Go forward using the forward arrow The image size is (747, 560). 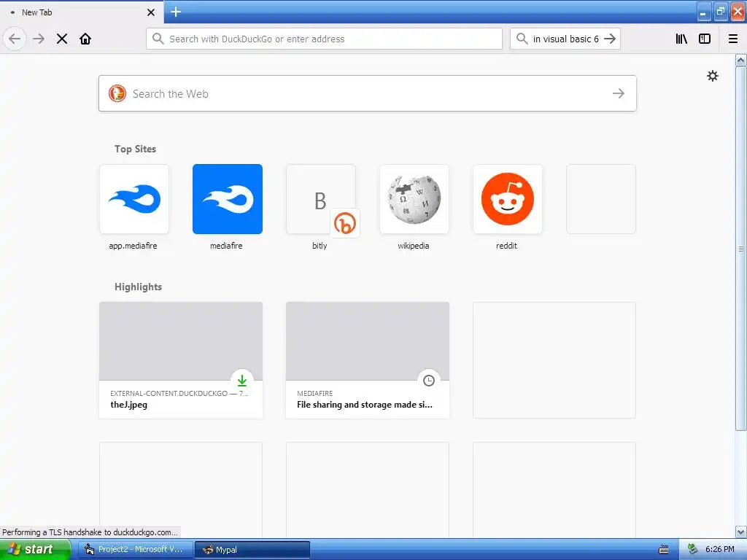(x=39, y=39)
